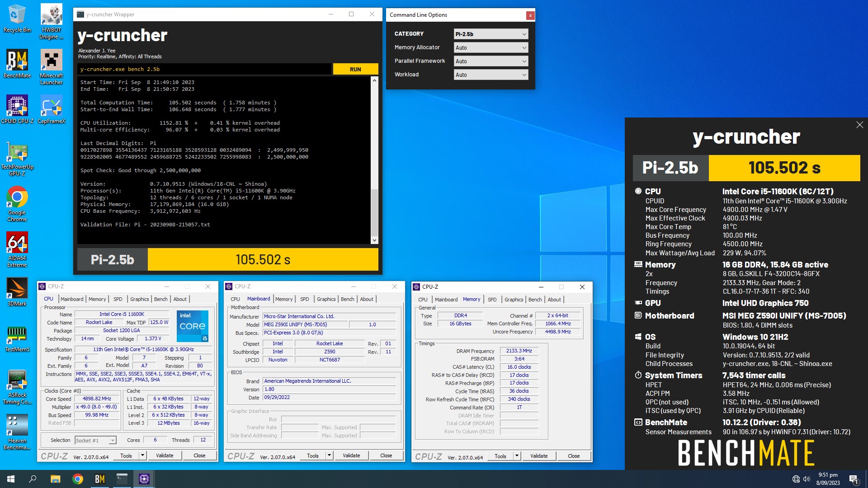The image size is (868, 488).
Task: Click Validate in the Mainboard CPU-Z window
Action: (x=351, y=455)
